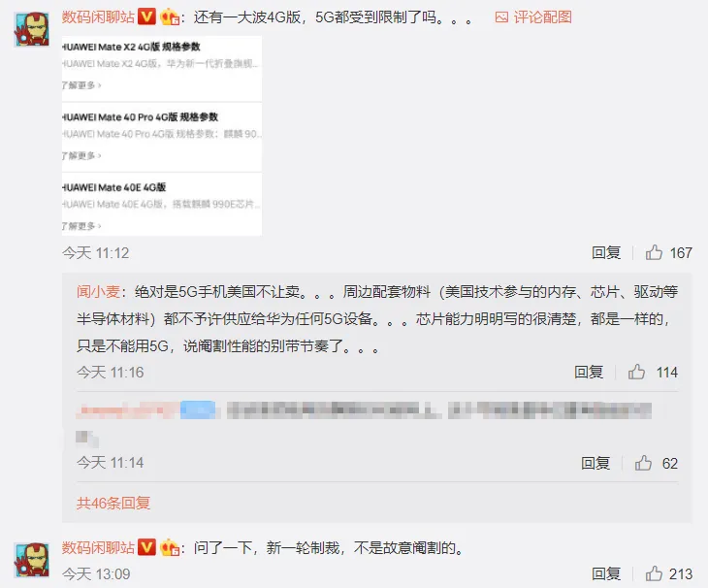Open the attached Huawei spec list image

pos(162,136)
